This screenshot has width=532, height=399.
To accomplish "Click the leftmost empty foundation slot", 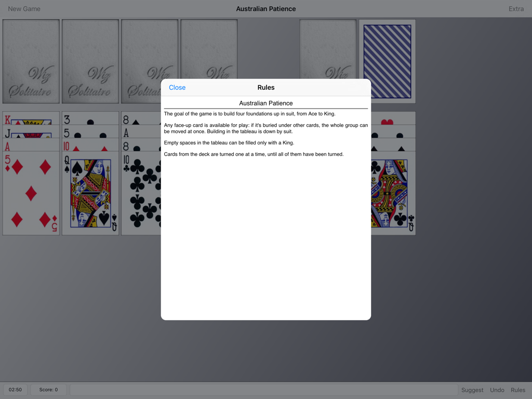I will point(31,61).
